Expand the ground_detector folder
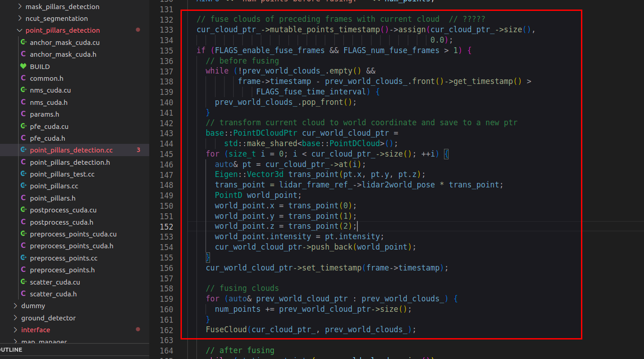 pyautogui.click(x=15, y=318)
